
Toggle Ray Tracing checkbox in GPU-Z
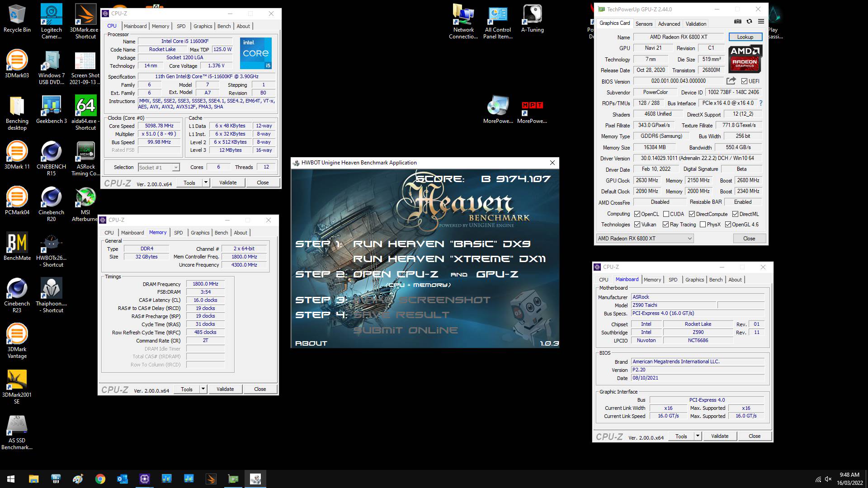click(x=665, y=225)
